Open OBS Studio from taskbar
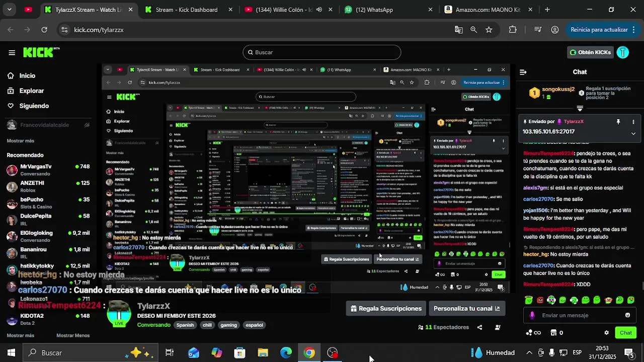 pyautogui.click(x=333, y=353)
